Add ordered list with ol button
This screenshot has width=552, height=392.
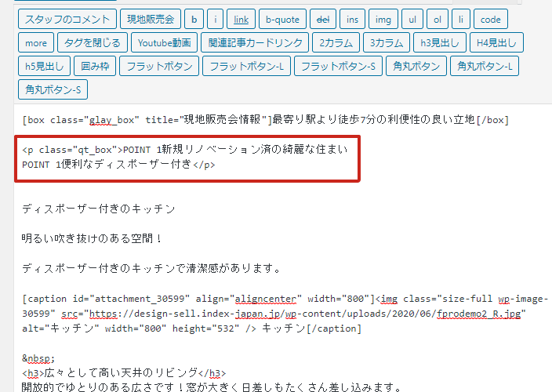(x=438, y=19)
